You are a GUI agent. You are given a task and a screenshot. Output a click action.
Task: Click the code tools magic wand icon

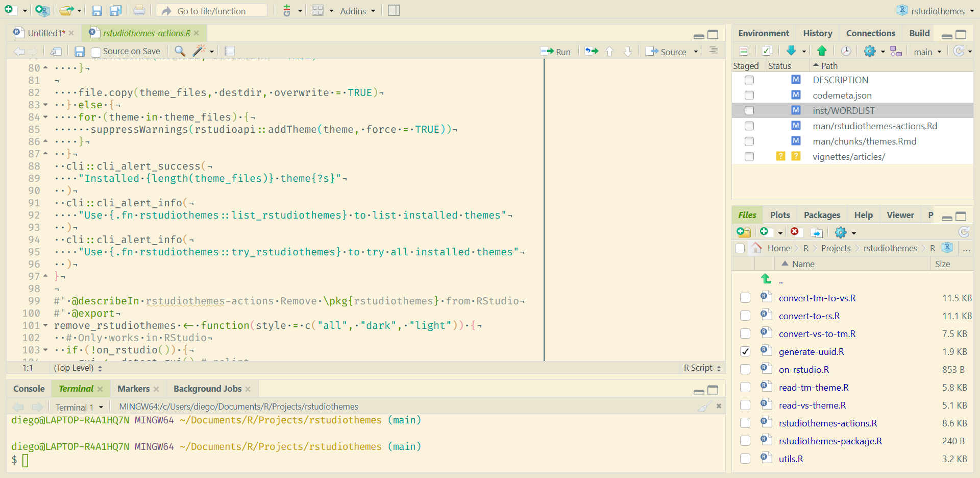pyautogui.click(x=199, y=51)
